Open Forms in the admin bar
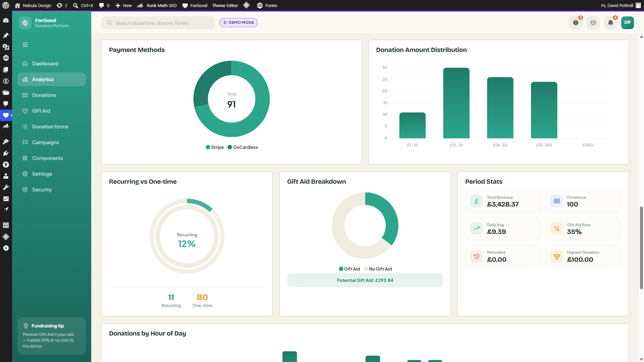 point(267,5)
